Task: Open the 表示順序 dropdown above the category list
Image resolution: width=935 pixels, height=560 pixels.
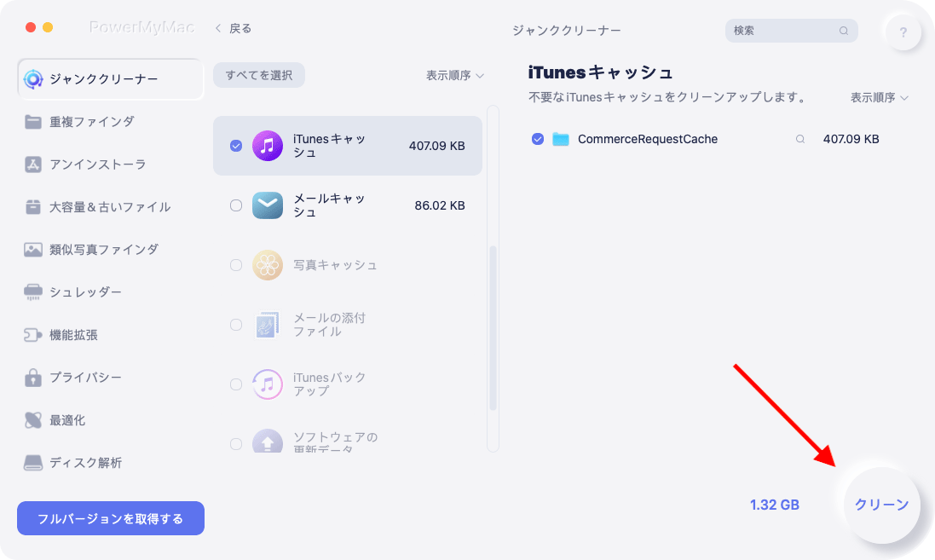Action: coord(454,75)
